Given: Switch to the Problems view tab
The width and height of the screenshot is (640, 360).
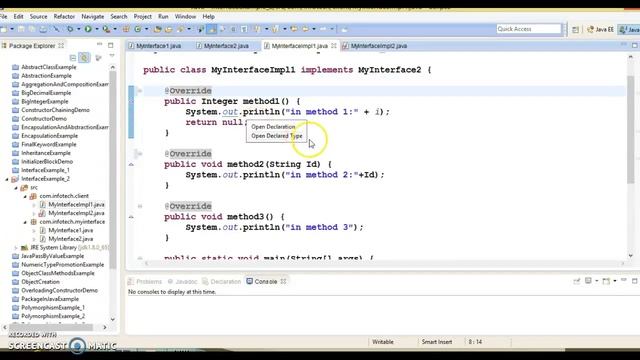Looking at the screenshot, I should coord(145,282).
